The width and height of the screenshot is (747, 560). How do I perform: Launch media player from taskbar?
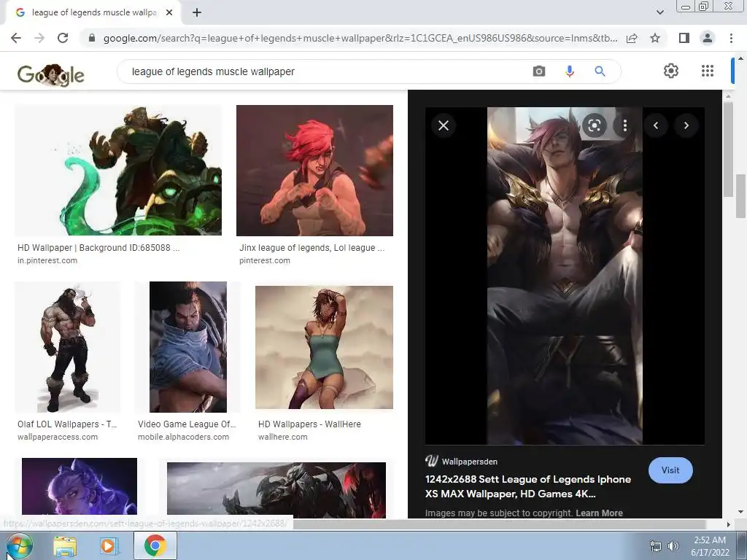pos(109,546)
